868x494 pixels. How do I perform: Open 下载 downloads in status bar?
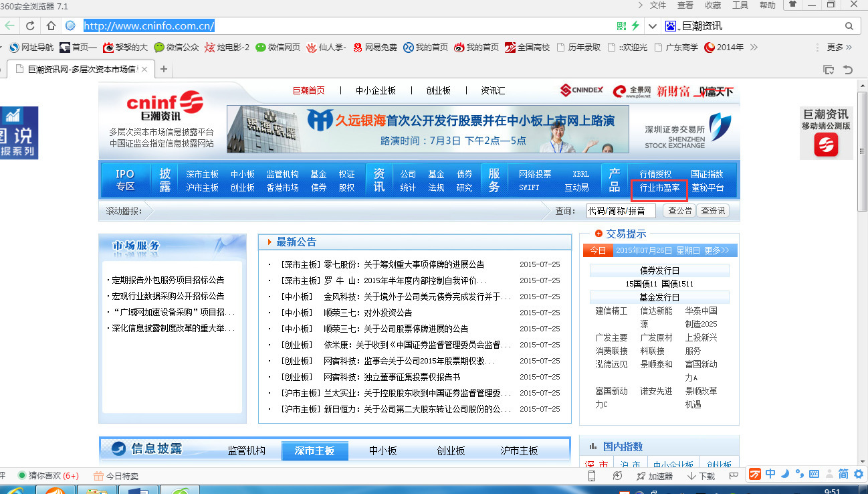tap(701, 476)
